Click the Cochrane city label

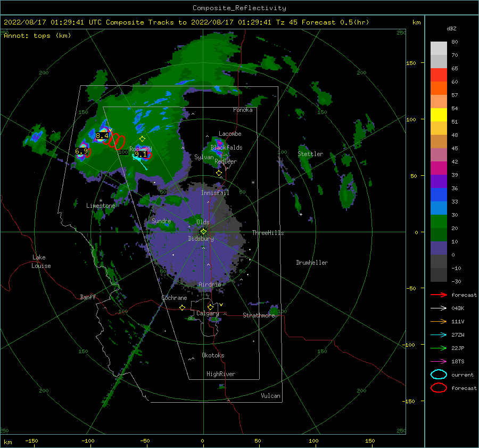click(174, 298)
